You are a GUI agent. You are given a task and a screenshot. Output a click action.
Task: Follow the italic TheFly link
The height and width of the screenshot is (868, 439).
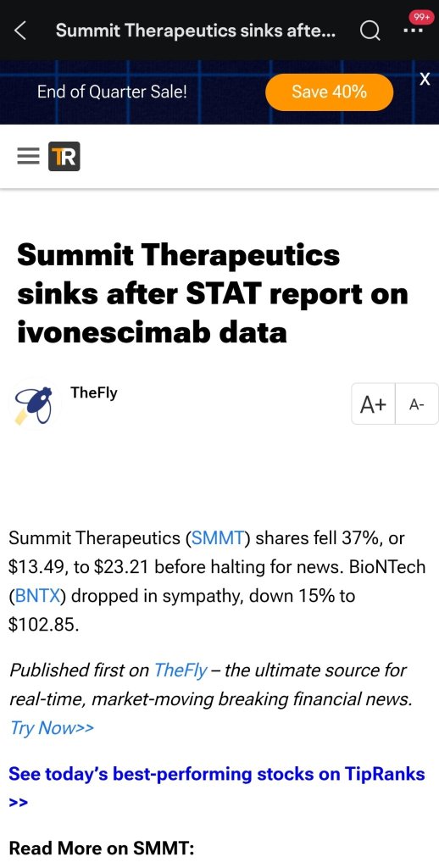pos(181,670)
